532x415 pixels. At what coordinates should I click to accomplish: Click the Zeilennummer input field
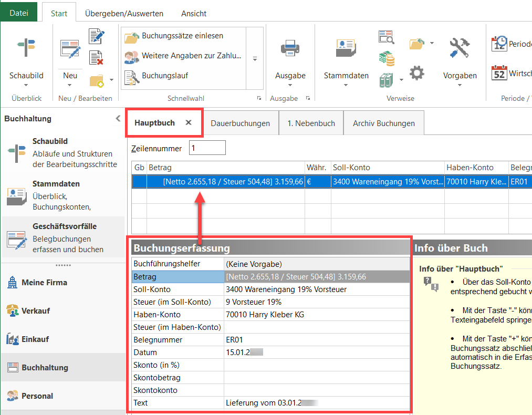pos(207,149)
